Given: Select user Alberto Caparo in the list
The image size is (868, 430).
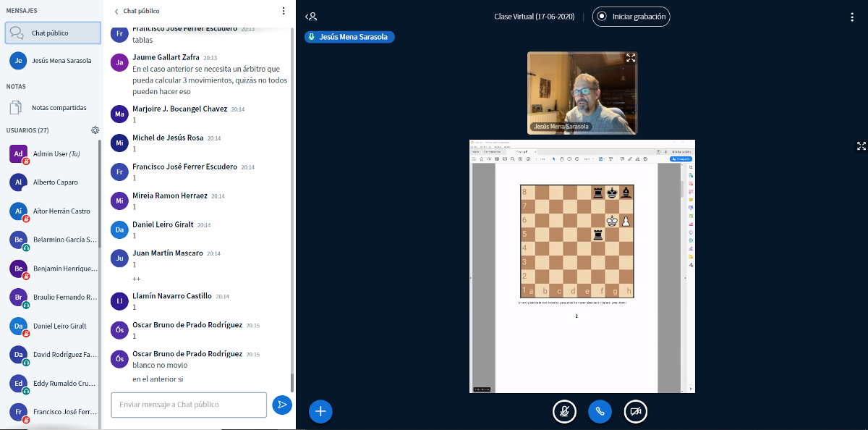Looking at the screenshot, I should tap(55, 182).
